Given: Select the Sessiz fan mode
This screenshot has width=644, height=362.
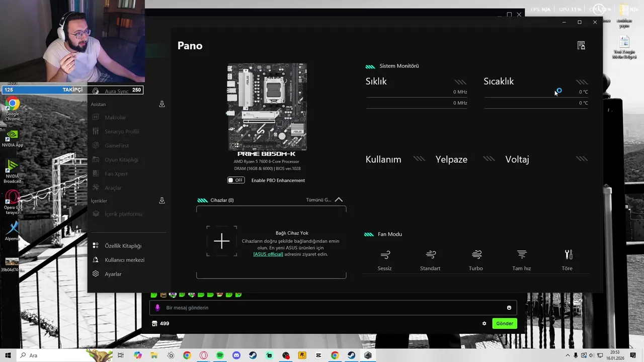Looking at the screenshot, I should coord(385,260).
